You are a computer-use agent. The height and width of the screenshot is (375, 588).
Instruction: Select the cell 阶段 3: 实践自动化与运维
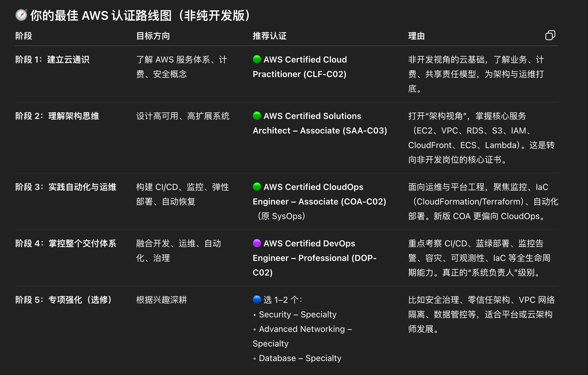click(x=66, y=187)
